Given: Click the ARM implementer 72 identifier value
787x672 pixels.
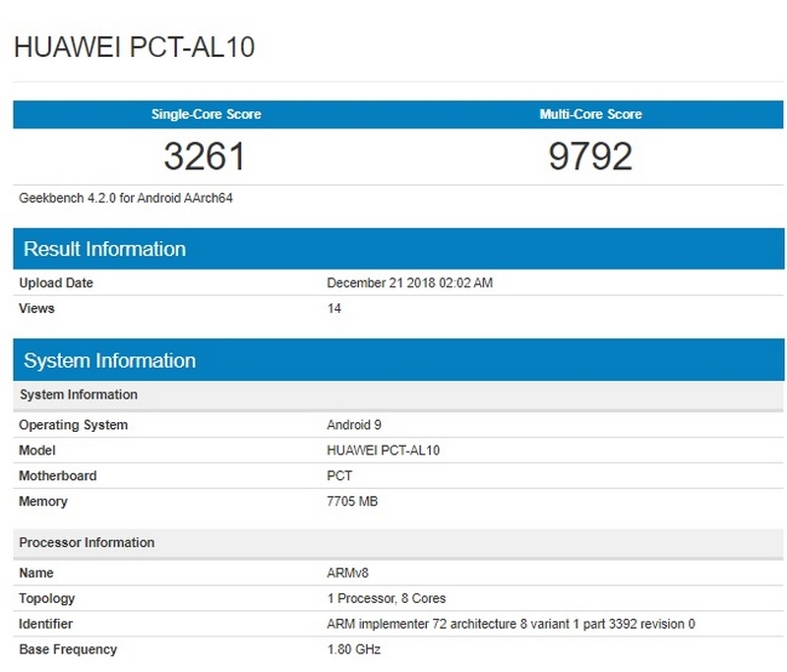Looking at the screenshot, I should [x=511, y=625].
